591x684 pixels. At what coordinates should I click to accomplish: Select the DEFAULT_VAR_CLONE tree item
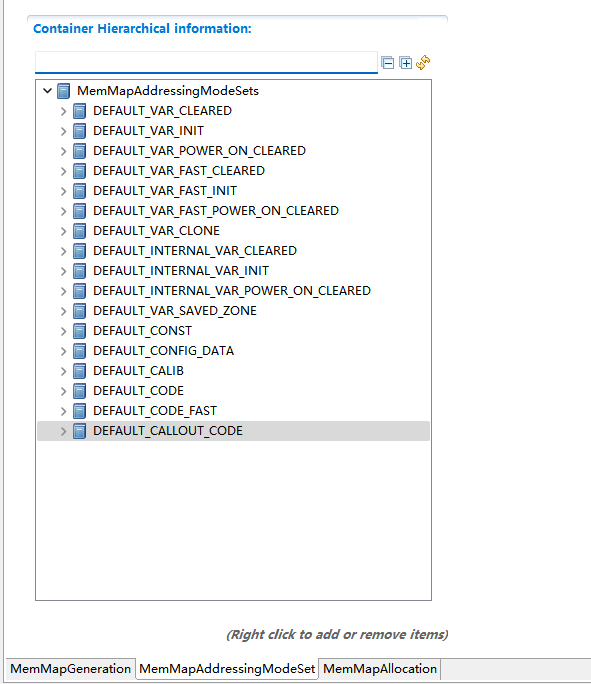pos(156,231)
